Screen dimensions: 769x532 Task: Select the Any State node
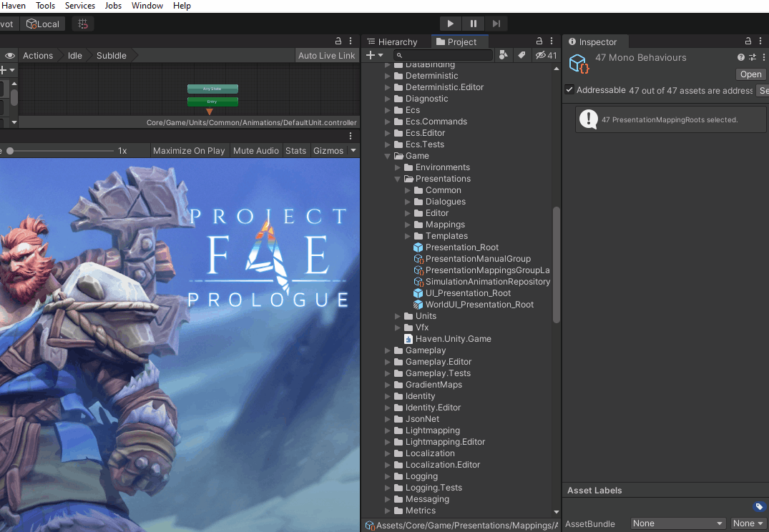212,89
